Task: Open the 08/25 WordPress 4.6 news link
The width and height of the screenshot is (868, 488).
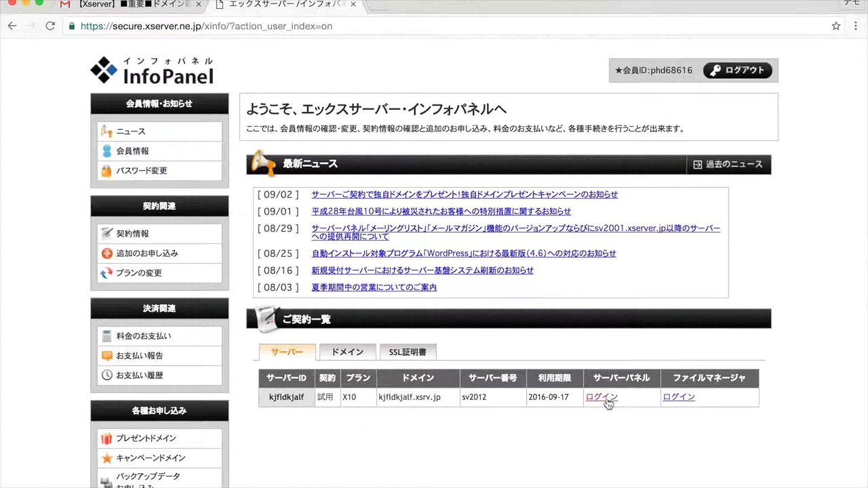Action: click(x=464, y=253)
